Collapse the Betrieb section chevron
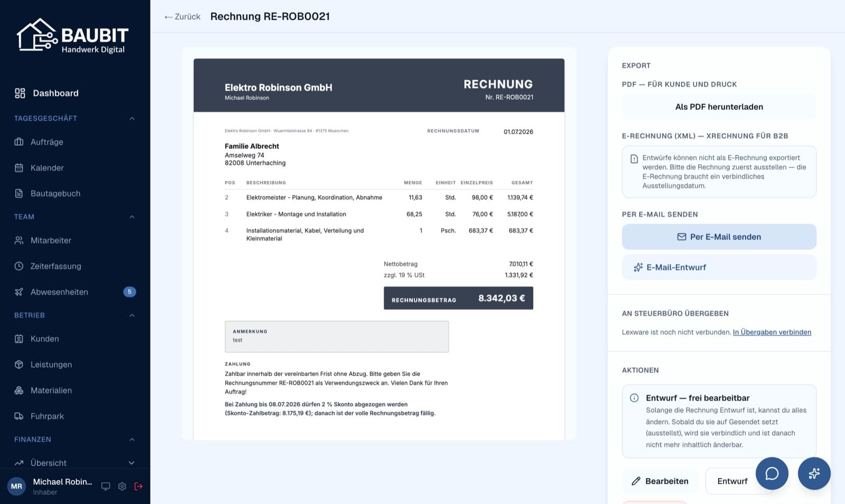This screenshot has height=504, width=845. [x=132, y=315]
